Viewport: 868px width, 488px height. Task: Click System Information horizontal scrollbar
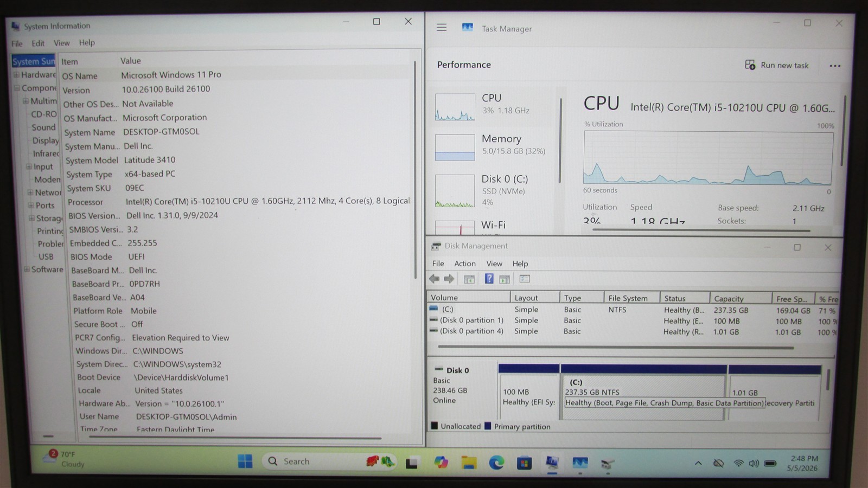click(x=234, y=438)
